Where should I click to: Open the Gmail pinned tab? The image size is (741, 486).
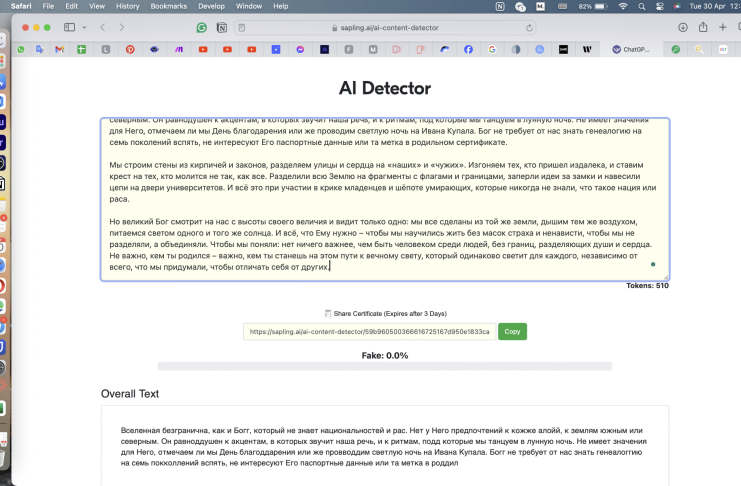point(60,49)
